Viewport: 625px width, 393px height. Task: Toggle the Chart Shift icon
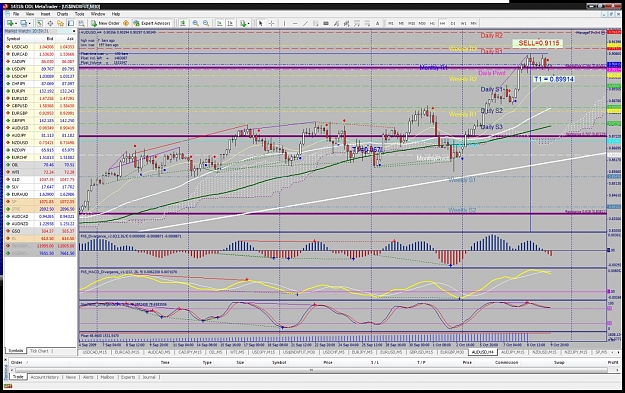coord(230,23)
